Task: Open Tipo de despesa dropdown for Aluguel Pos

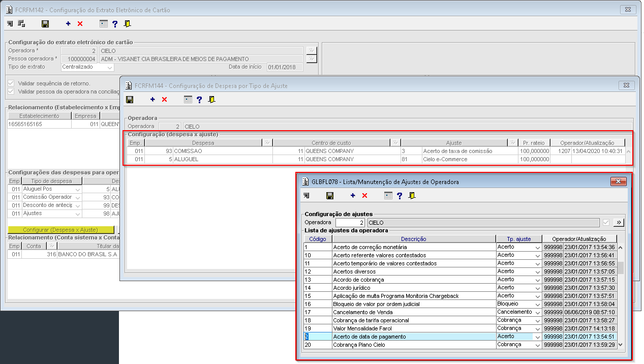Action: pos(78,189)
